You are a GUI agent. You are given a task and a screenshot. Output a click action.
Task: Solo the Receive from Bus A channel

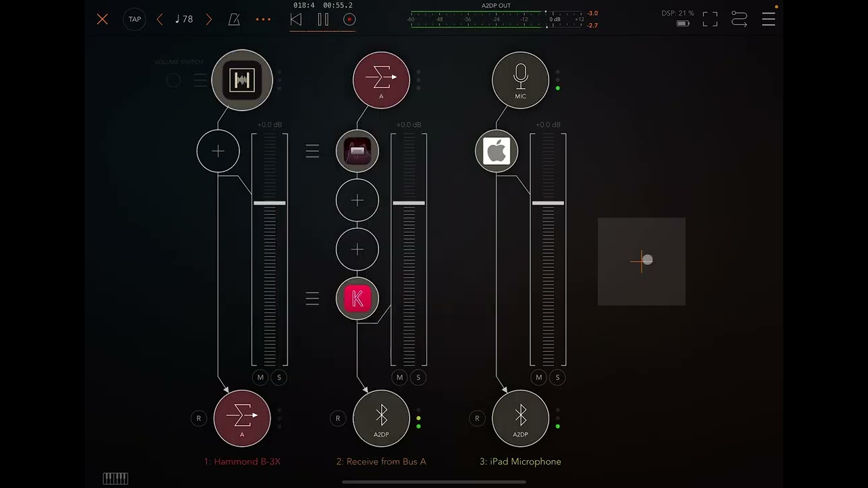pos(418,378)
